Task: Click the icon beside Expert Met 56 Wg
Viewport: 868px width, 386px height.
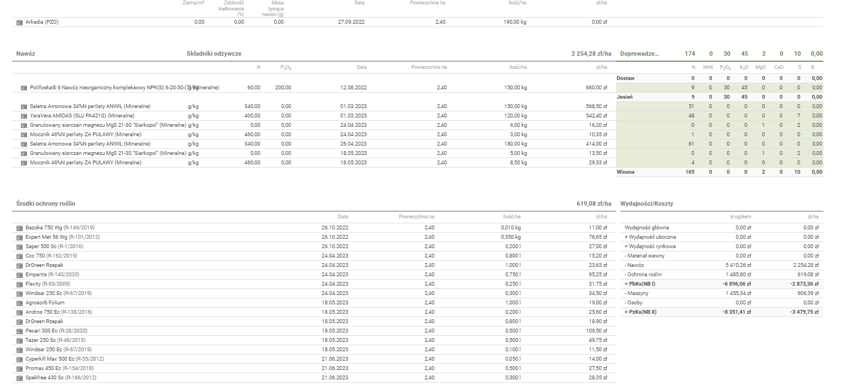Action: pyautogui.click(x=20, y=237)
